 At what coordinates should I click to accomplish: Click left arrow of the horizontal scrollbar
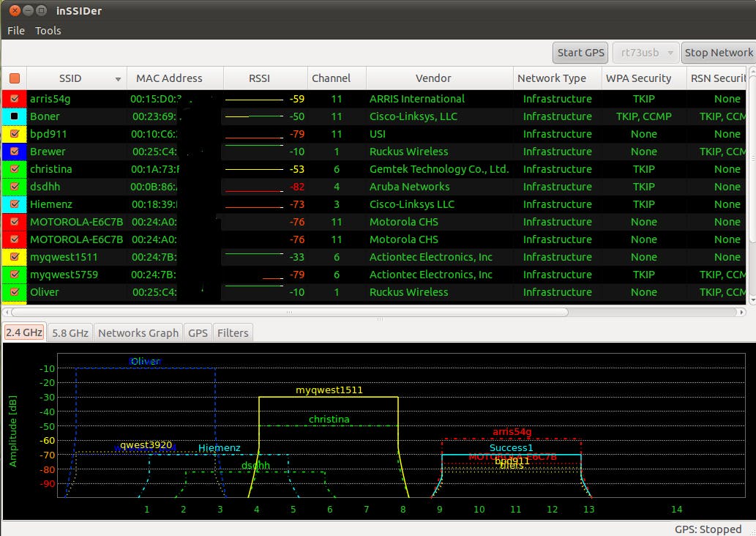[x=7, y=312]
